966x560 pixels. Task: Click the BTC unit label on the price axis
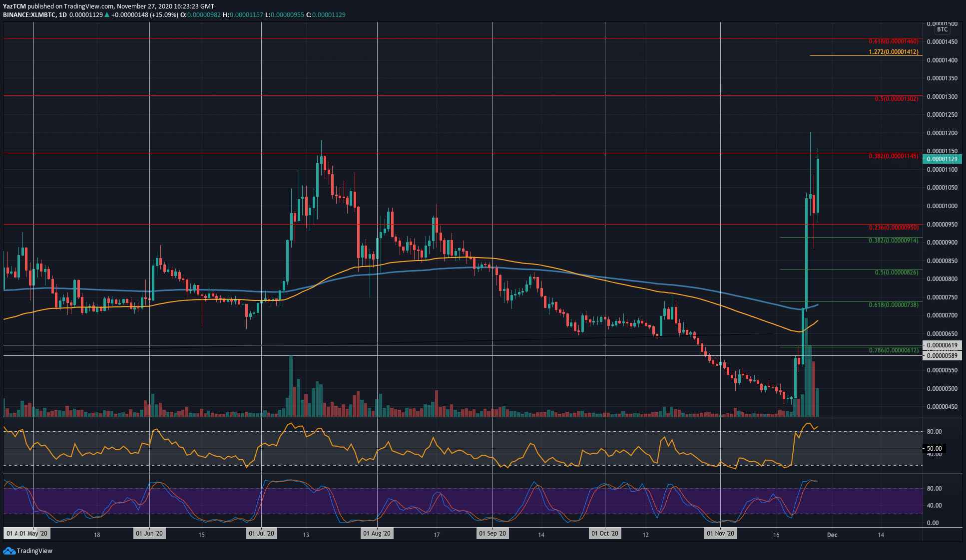pos(942,29)
